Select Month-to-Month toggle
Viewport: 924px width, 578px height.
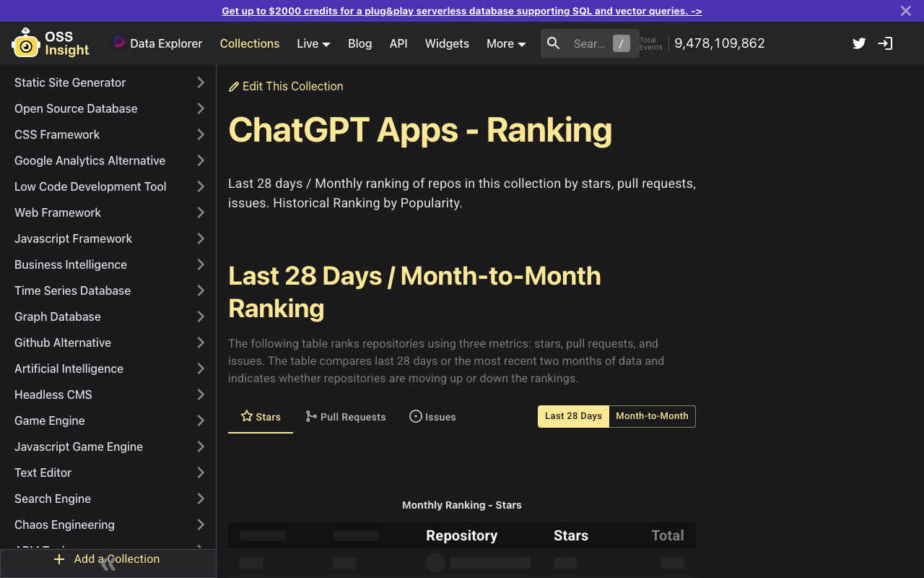coord(652,416)
